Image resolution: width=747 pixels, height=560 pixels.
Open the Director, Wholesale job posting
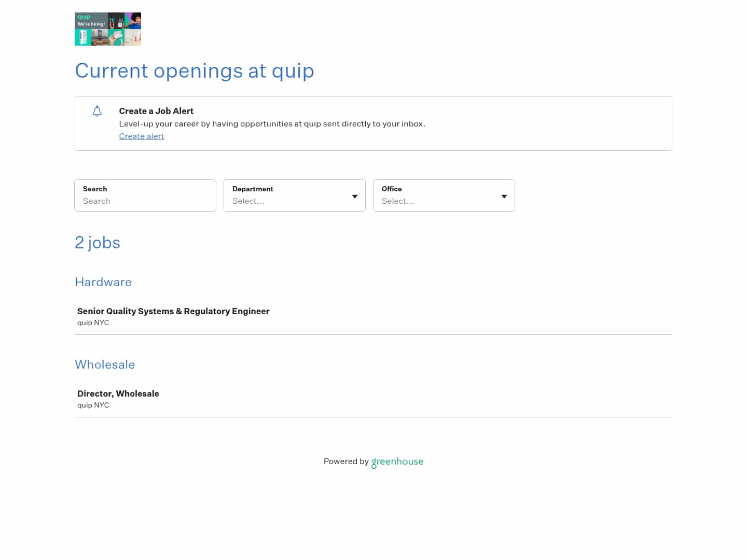pos(118,394)
